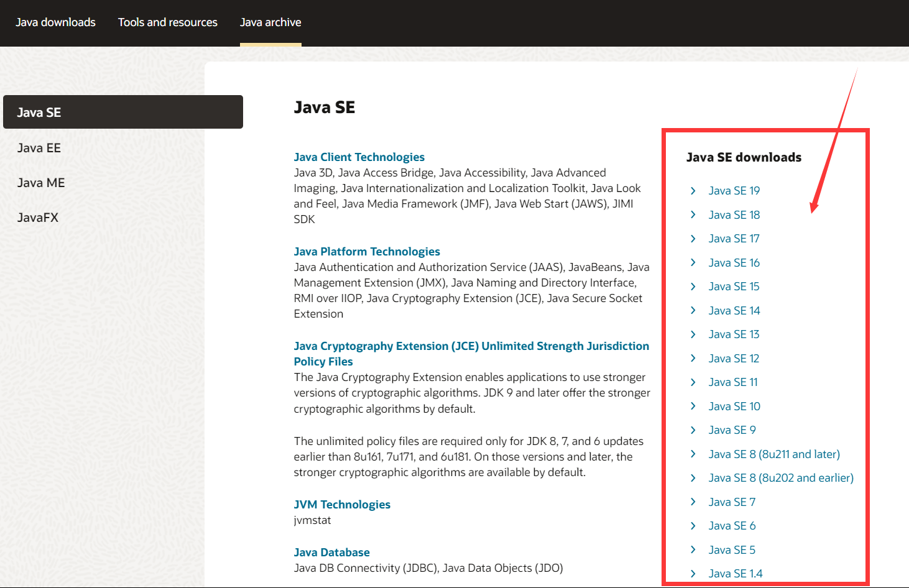
Task: Open the JVM Technologies link
Action: (342, 505)
